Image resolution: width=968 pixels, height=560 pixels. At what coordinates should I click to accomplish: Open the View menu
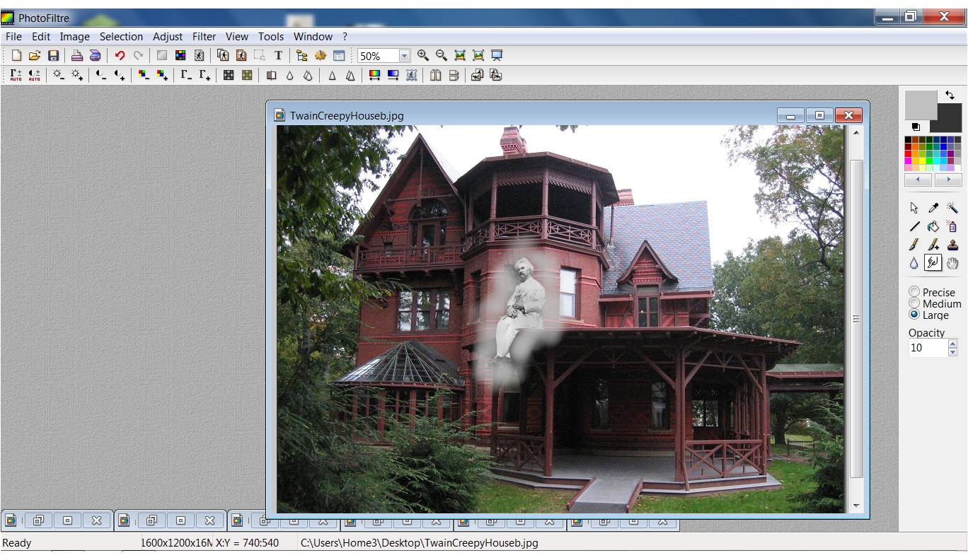(237, 37)
